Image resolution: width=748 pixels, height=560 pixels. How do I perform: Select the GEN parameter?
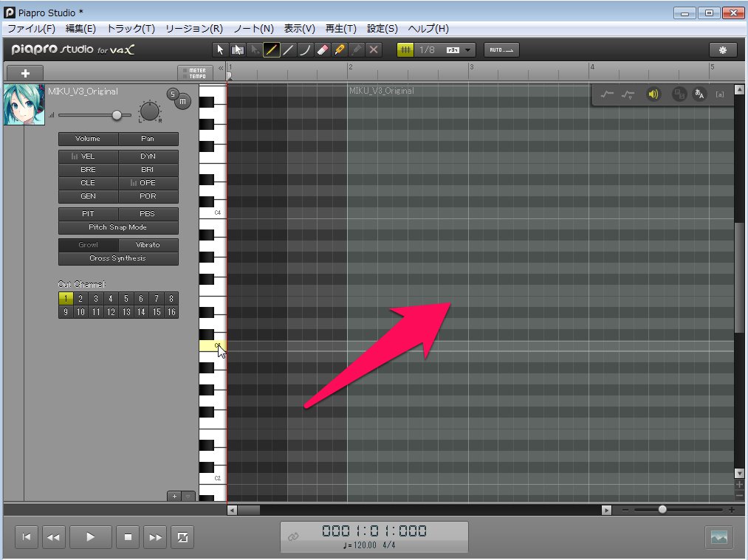(88, 196)
